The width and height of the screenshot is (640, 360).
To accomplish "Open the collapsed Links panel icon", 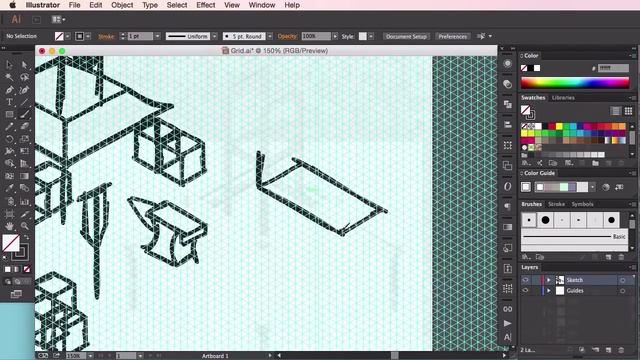I will pos(507,309).
